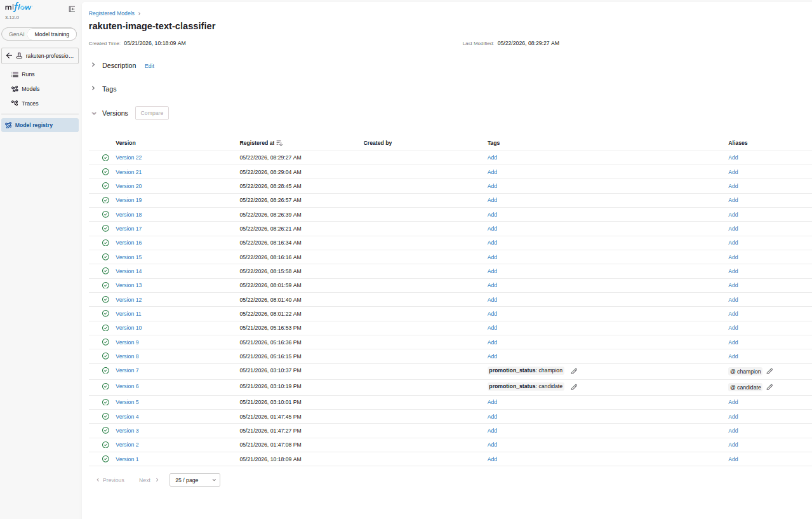The image size is (812, 519).
Task: Click the Created by column header
Action: coord(378,143)
